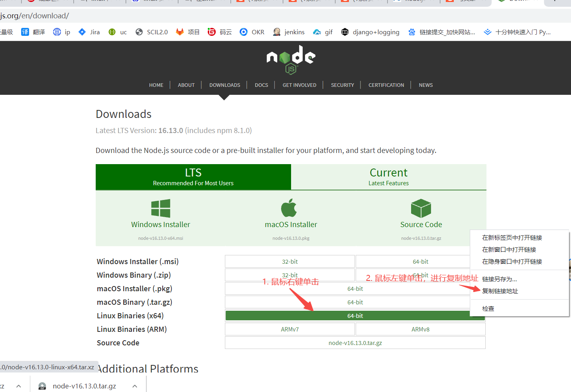Click the node-v16.13.0.tar.gz file icon in downloads bar
The image size is (571, 392).
[x=42, y=386]
